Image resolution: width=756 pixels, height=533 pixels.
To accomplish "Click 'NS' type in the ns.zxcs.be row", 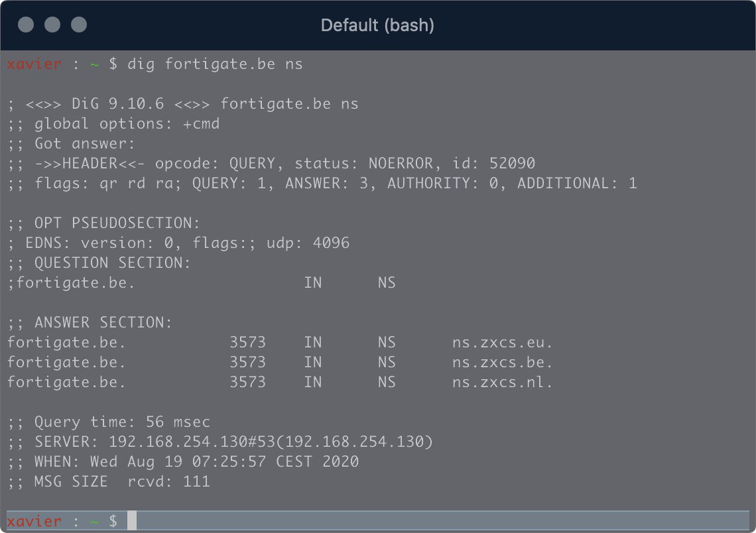I will pos(387,363).
